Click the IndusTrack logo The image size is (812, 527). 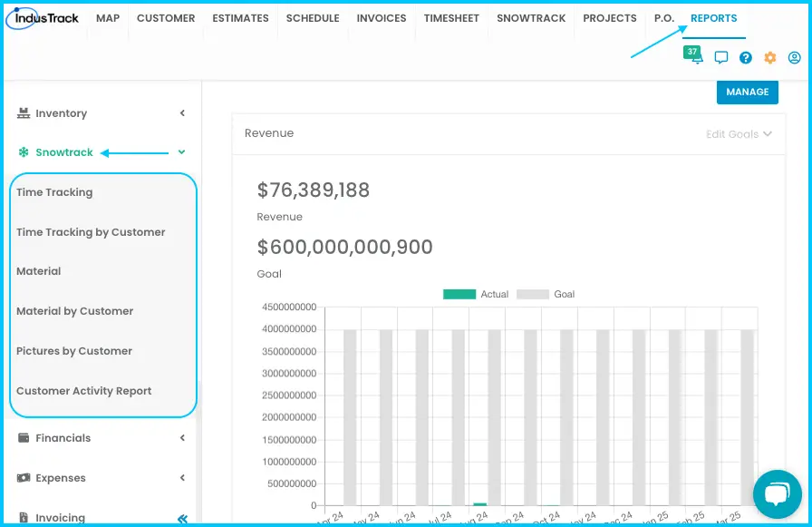[43, 18]
